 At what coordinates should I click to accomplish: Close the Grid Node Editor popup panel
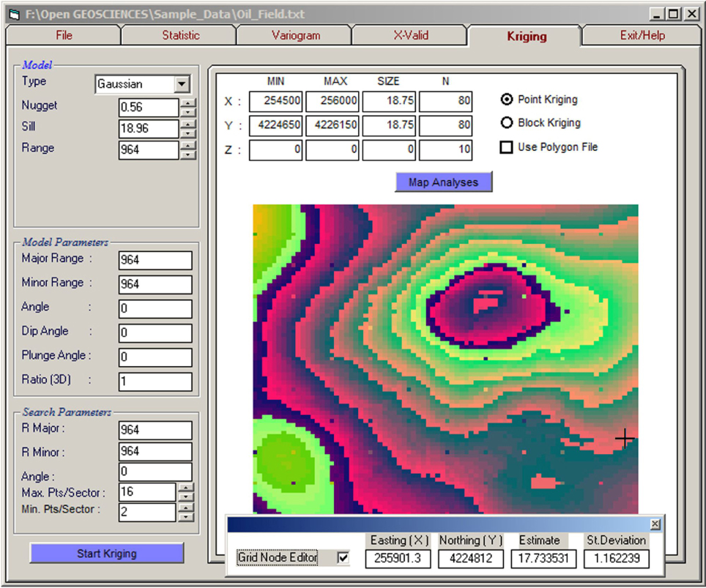point(655,524)
